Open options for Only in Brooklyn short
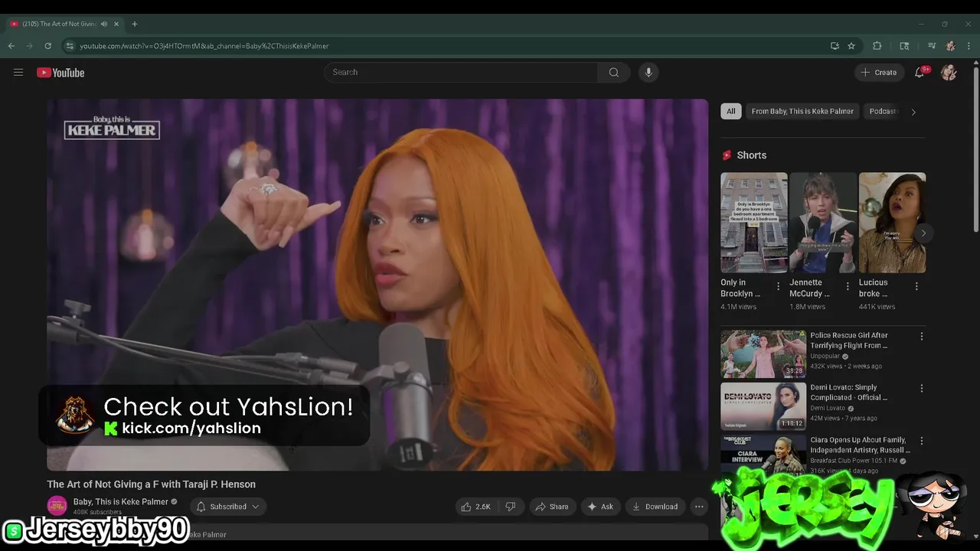 778,286
